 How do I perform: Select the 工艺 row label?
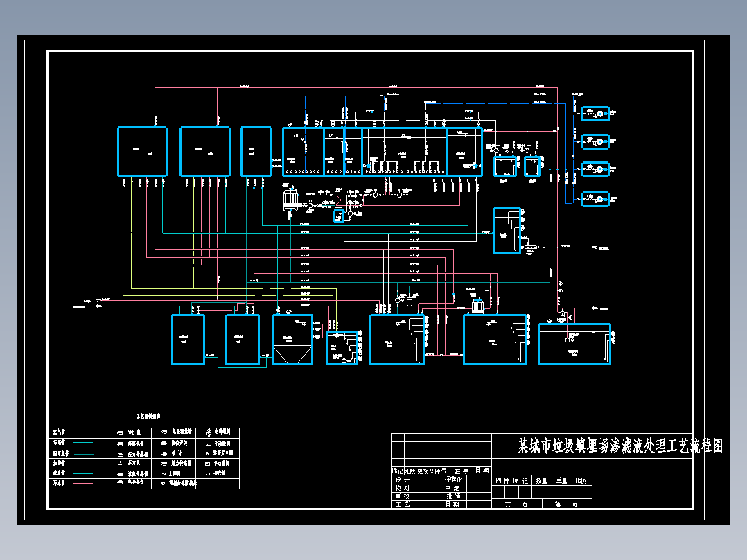pyautogui.click(x=403, y=505)
